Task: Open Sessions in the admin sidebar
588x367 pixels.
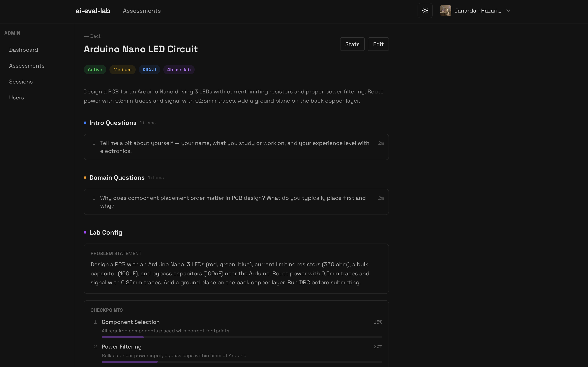Action: pos(21,82)
